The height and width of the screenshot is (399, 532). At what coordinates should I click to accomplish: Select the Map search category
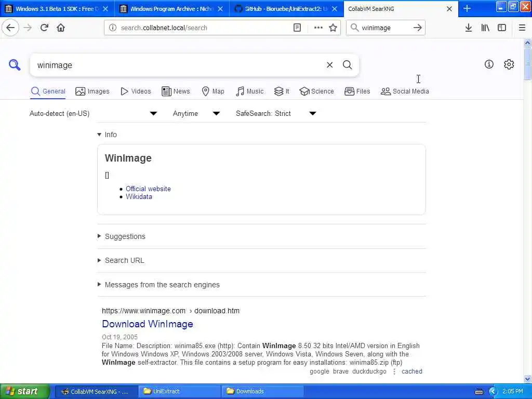pos(212,91)
